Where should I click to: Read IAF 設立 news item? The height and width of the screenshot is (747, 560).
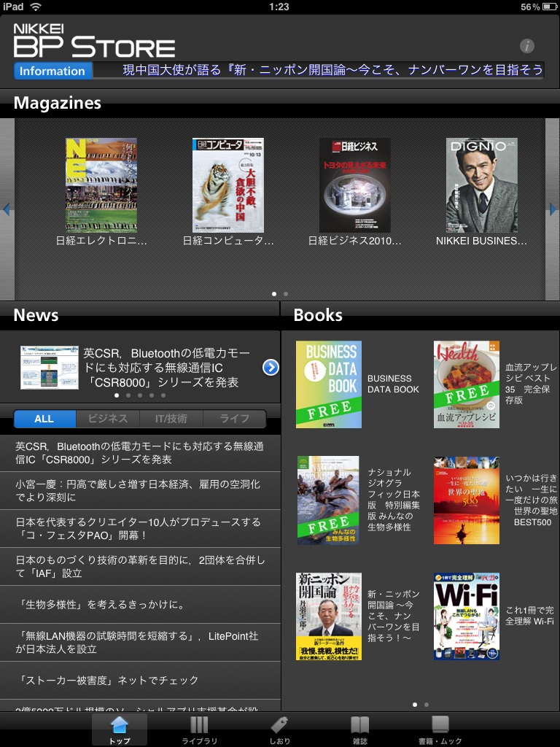(140, 566)
